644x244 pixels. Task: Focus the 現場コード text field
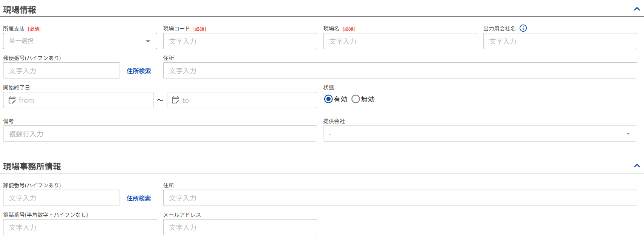pyautogui.click(x=240, y=41)
